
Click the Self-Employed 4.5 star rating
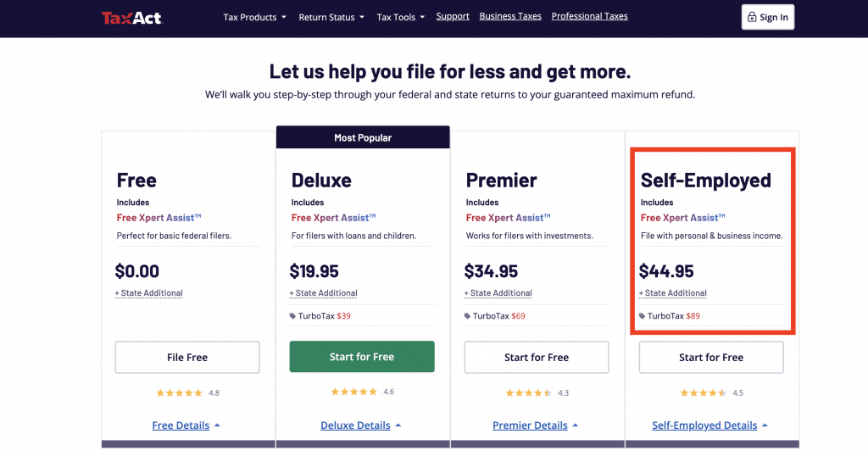click(711, 393)
